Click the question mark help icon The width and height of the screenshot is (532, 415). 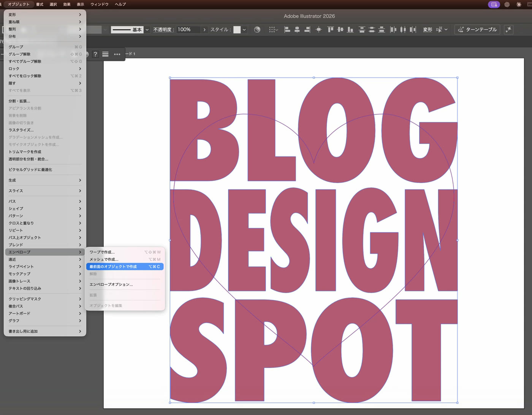coord(95,54)
